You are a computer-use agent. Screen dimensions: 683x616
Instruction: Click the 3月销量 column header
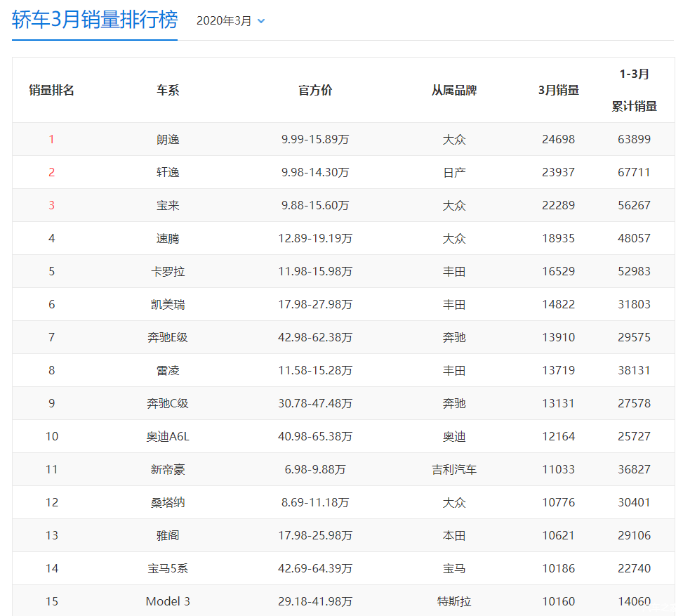coord(559,90)
